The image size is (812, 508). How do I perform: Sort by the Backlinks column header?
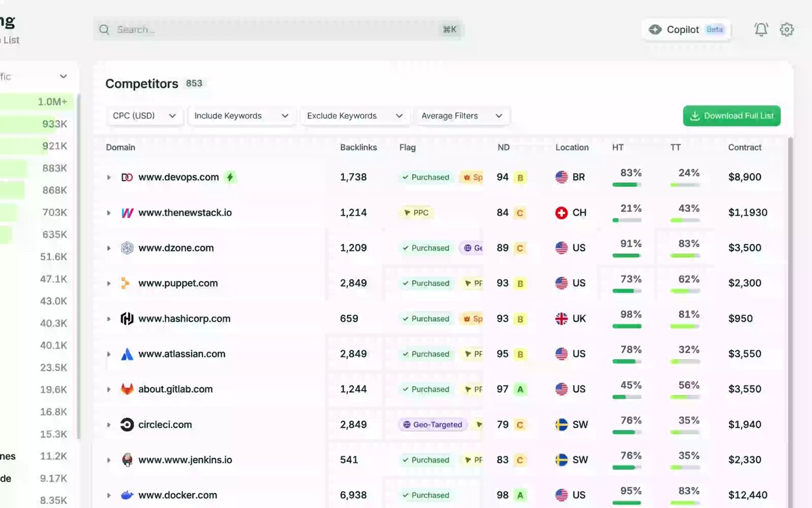click(x=359, y=147)
